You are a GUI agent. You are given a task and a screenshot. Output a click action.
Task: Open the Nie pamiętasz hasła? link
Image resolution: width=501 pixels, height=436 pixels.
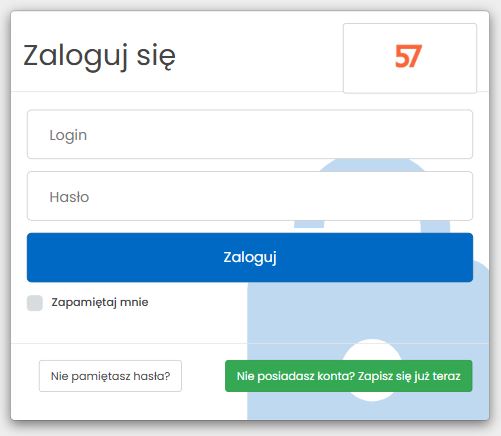point(110,376)
